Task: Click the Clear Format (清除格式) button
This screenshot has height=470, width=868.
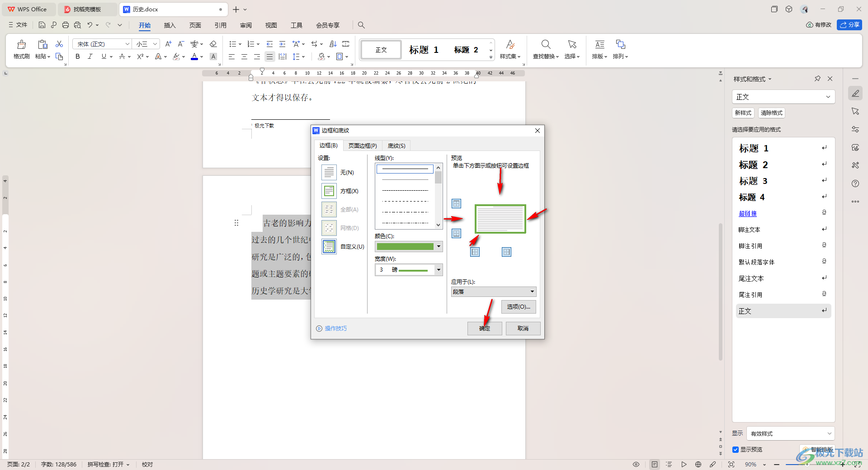Action: tap(771, 113)
